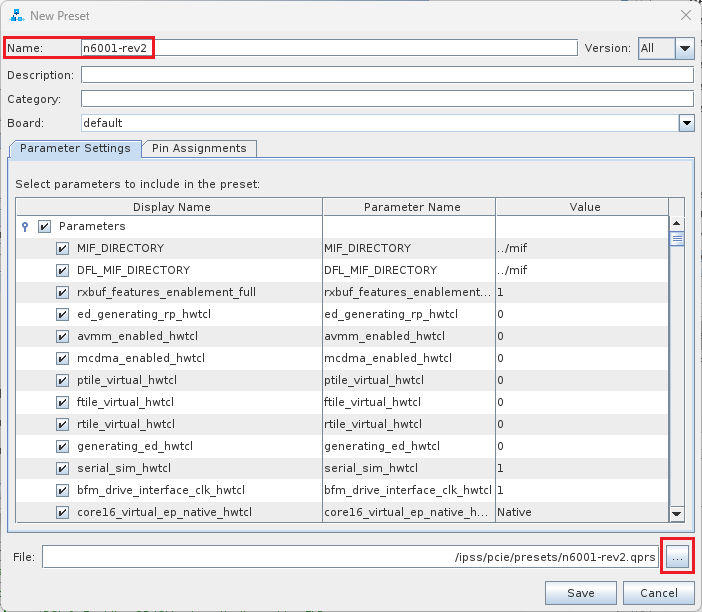The height and width of the screenshot is (612, 702).
Task: Collapse the Parameters tree node
Action: click(25, 227)
